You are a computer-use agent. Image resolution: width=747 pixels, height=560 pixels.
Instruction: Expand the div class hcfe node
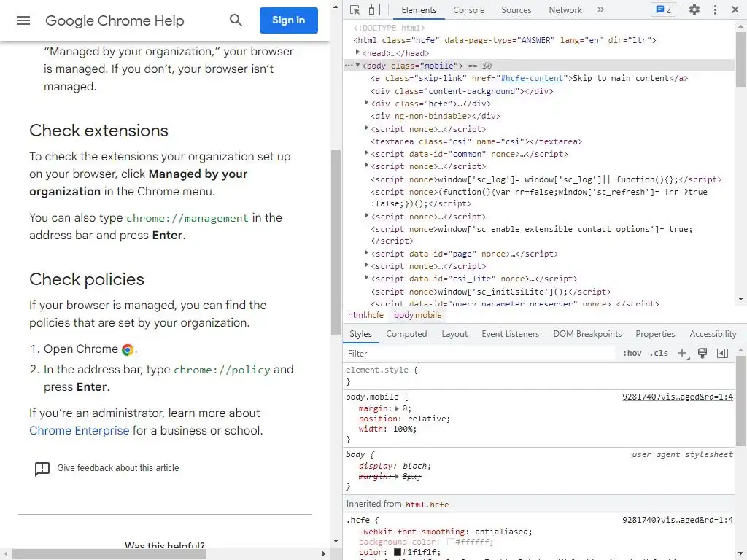(x=366, y=103)
